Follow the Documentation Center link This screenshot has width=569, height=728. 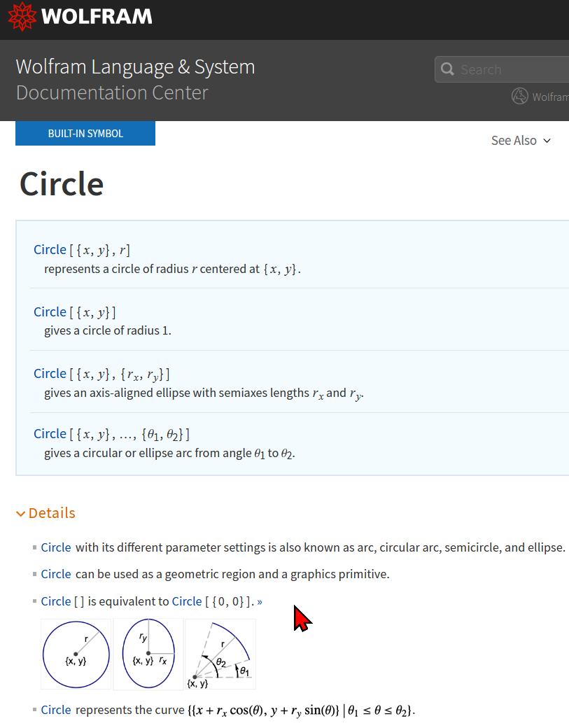(x=112, y=93)
